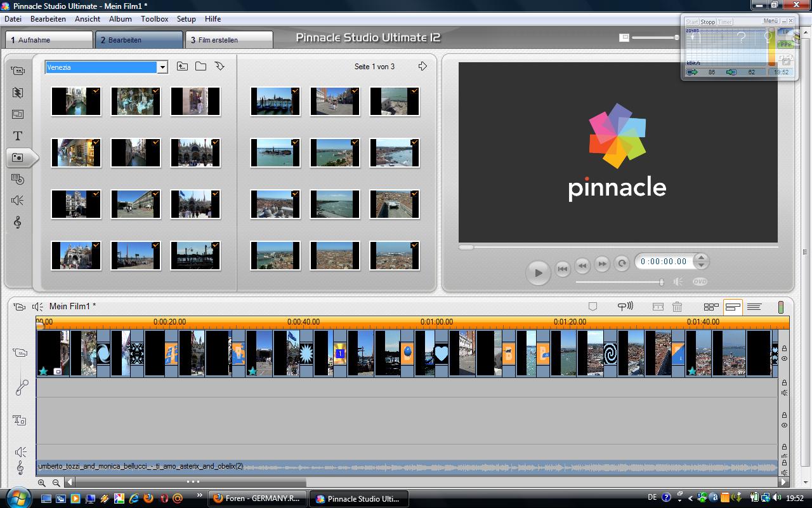812x508 pixels.
Task: Switch to the 1 Aufnahme tab
Action: (x=49, y=39)
